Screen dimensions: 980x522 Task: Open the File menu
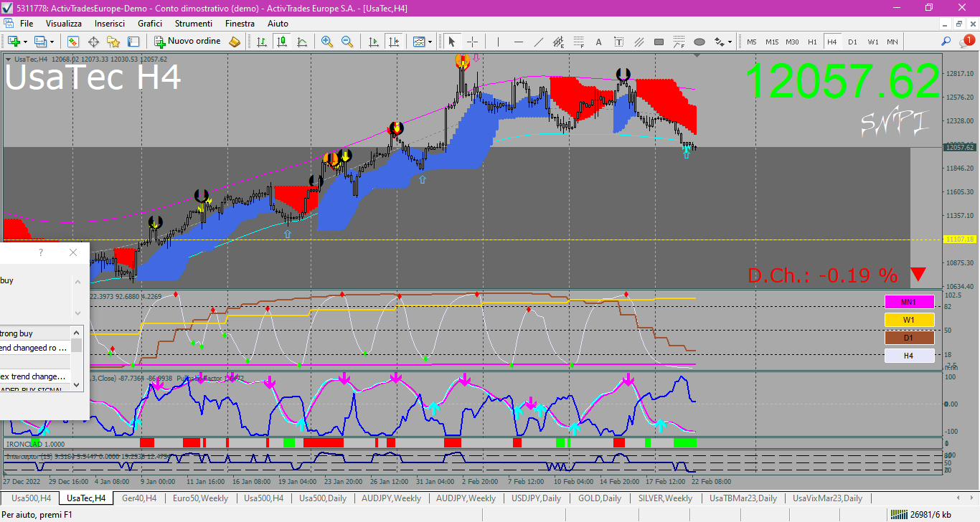point(27,24)
